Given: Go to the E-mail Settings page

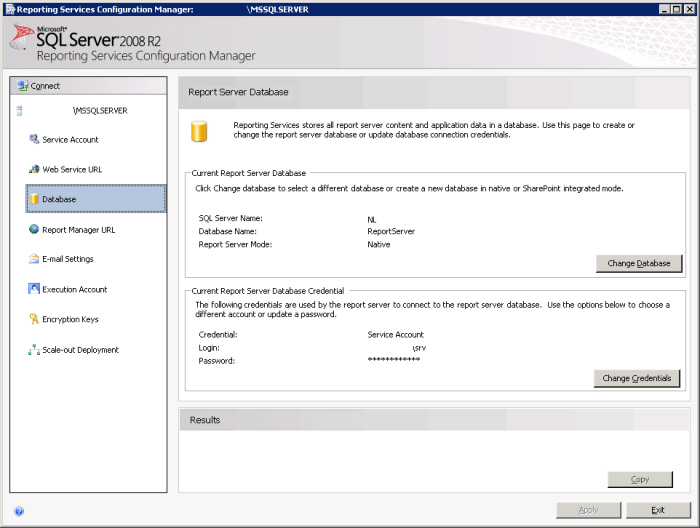Looking at the screenshot, I should pyautogui.click(x=68, y=259).
